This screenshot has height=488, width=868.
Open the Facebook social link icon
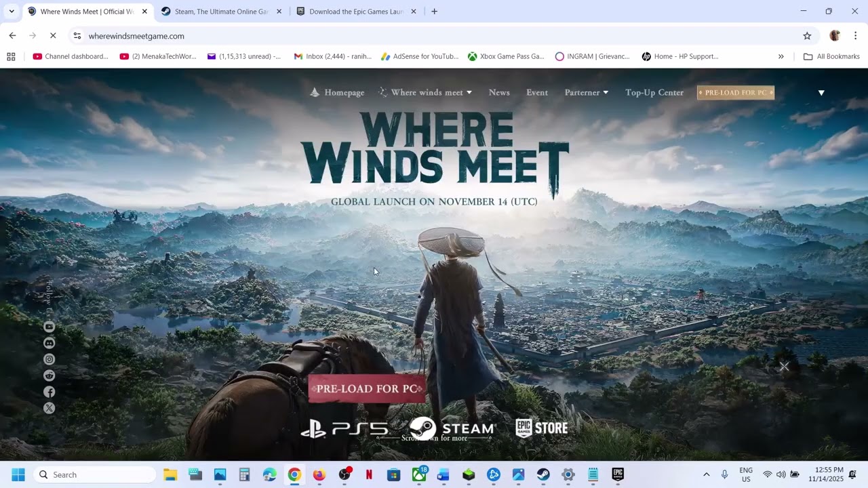[50, 392]
